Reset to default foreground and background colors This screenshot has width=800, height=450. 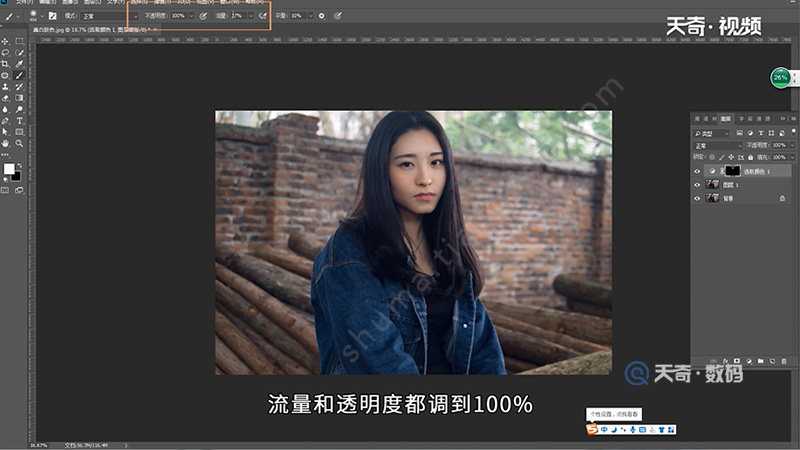point(5,180)
